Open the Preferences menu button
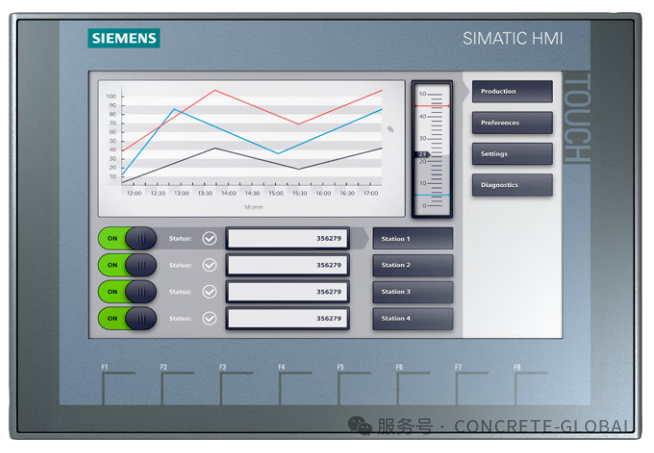This screenshot has height=453, width=654. [512, 123]
